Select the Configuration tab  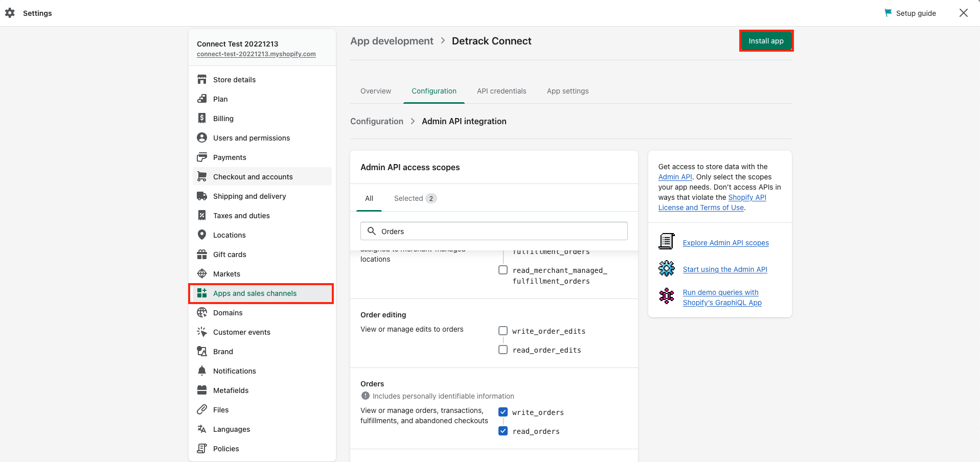434,91
